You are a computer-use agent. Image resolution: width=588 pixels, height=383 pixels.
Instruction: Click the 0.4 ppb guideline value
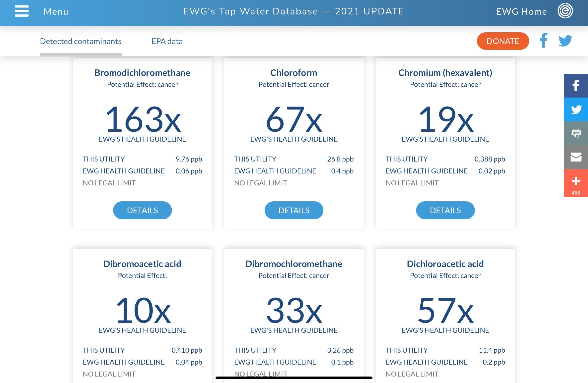pos(342,171)
